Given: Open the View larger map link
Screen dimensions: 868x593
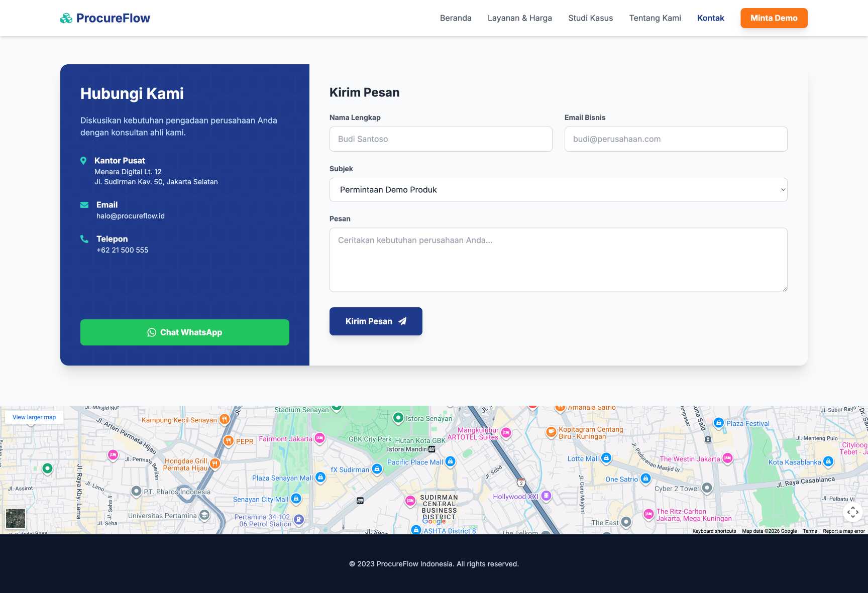Looking at the screenshot, I should [x=34, y=417].
